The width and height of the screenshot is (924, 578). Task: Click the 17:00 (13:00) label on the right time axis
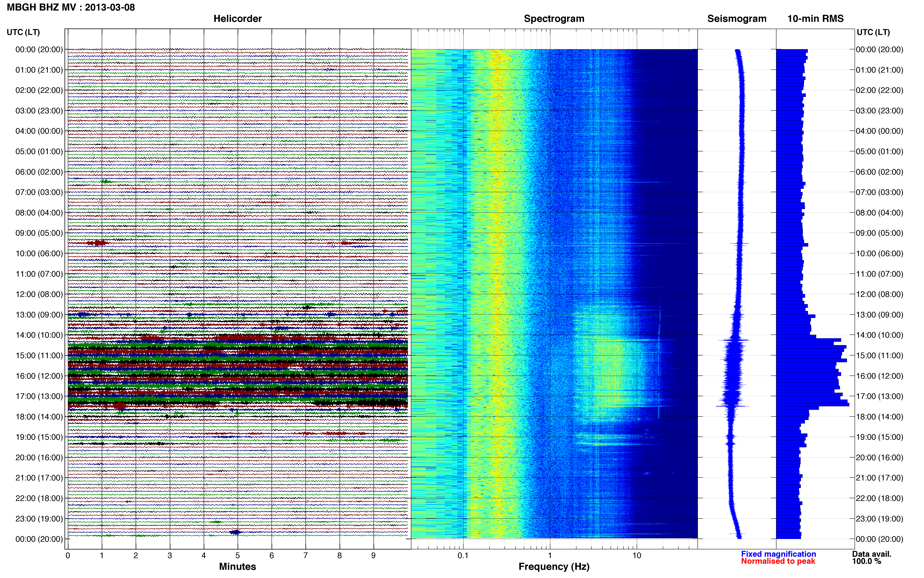pos(880,396)
